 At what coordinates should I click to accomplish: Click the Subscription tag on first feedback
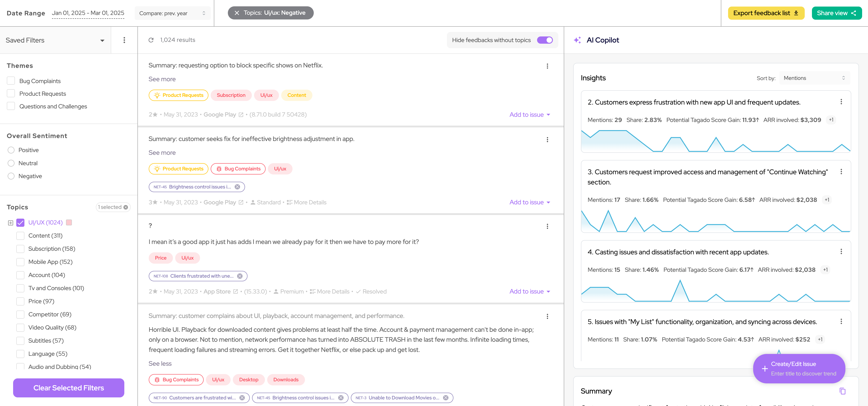231,95
